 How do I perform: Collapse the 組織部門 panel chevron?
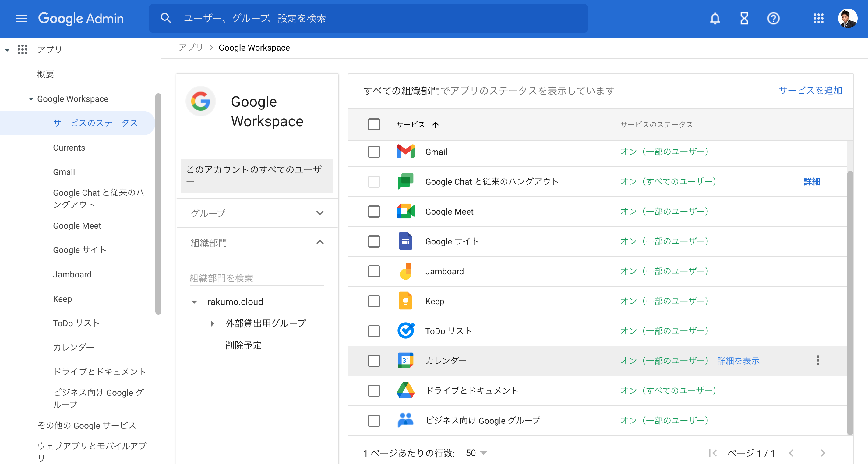[320, 242]
